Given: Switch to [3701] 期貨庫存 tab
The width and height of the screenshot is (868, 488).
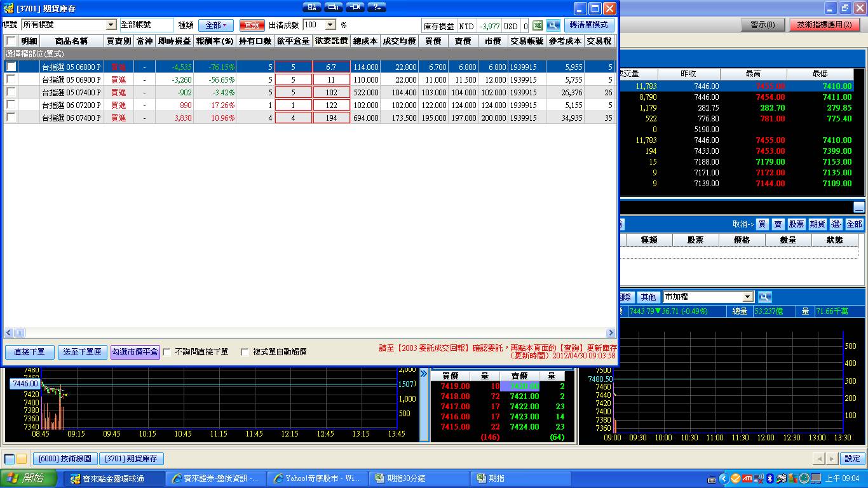Looking at the screenshot, I should coord(131,459).
